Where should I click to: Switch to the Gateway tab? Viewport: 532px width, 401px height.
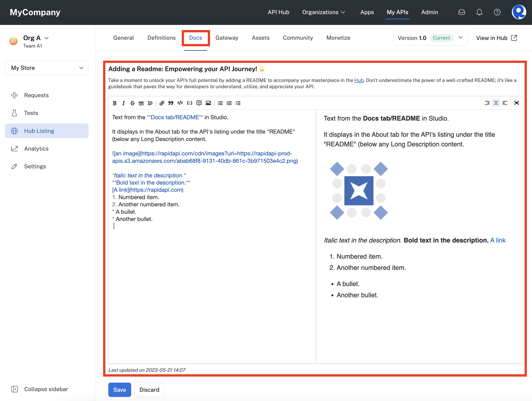226,38
